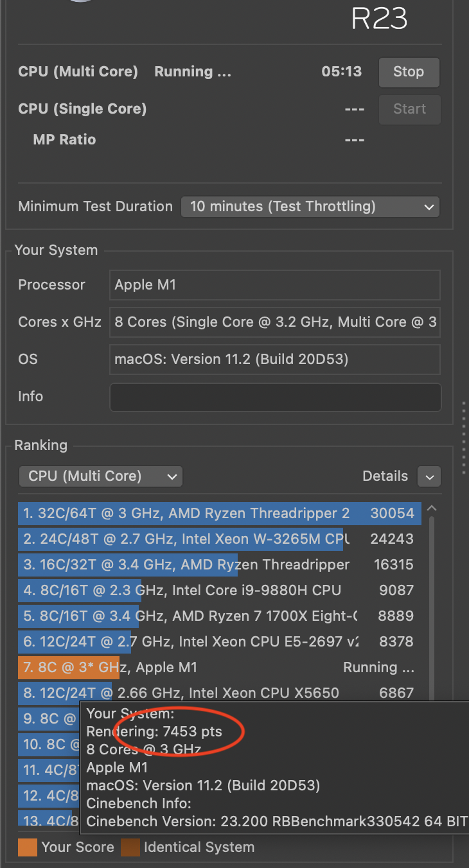
Task: Click inside the Info text field
Action: [x=275, y=397]
